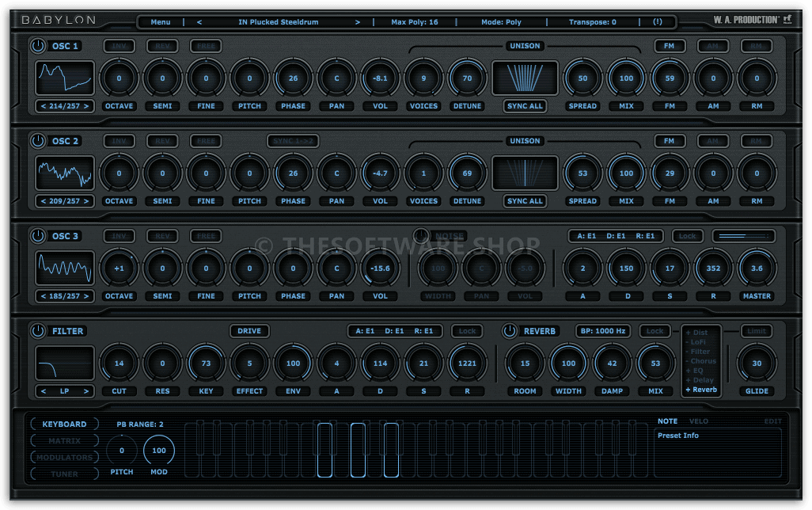Switch to next filter type after LP
The width and height of the screenshot is (812, 510).
(x=86, y=390)
